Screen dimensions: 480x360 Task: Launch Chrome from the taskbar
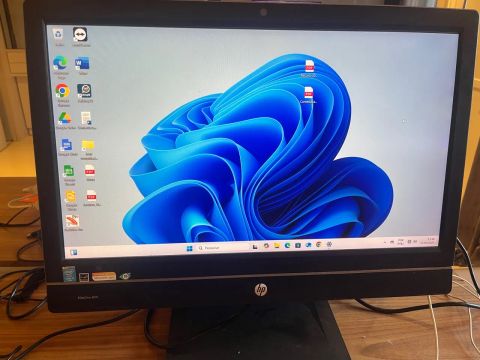319,245
